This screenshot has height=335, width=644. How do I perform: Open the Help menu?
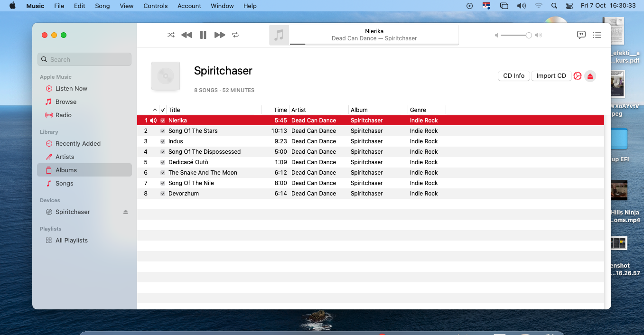click(x=250, y=6)
